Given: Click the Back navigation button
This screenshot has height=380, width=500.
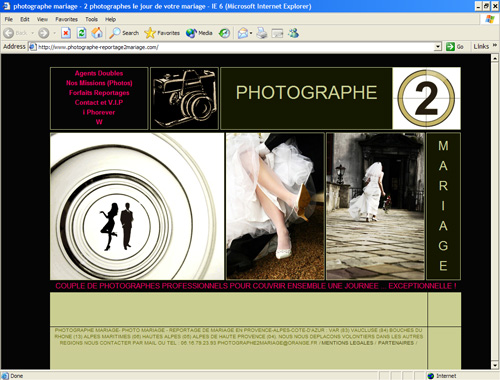Looking at the screenshot, I should (15, 33).
